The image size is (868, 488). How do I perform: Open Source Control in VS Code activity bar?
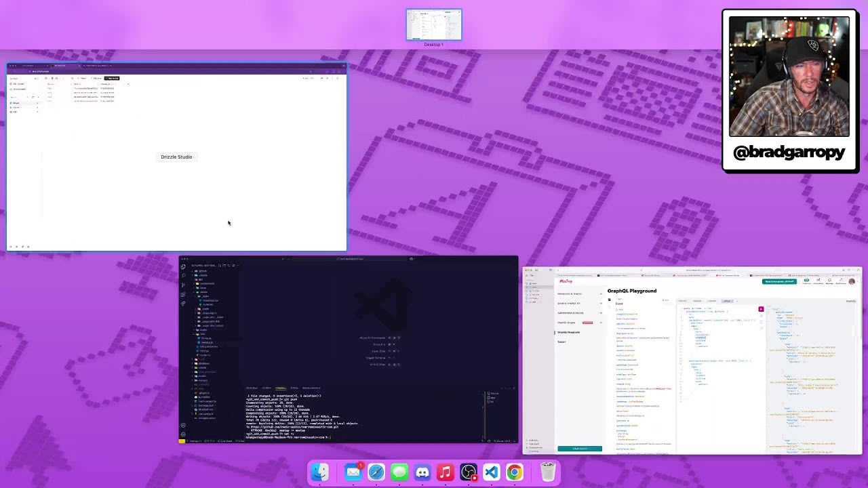point(183,285)
